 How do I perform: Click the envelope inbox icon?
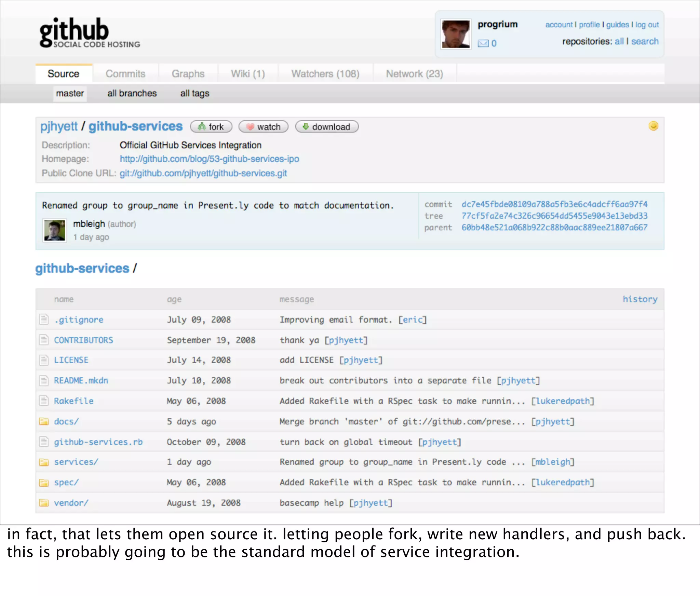point(483,43)
